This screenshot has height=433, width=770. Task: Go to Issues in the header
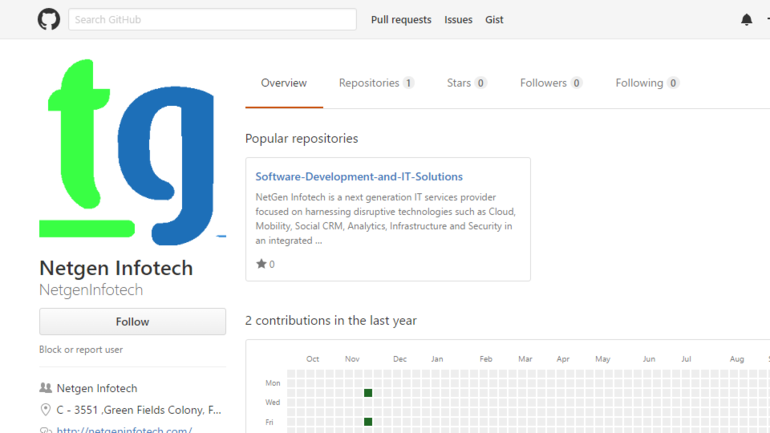tap(458, 19)
